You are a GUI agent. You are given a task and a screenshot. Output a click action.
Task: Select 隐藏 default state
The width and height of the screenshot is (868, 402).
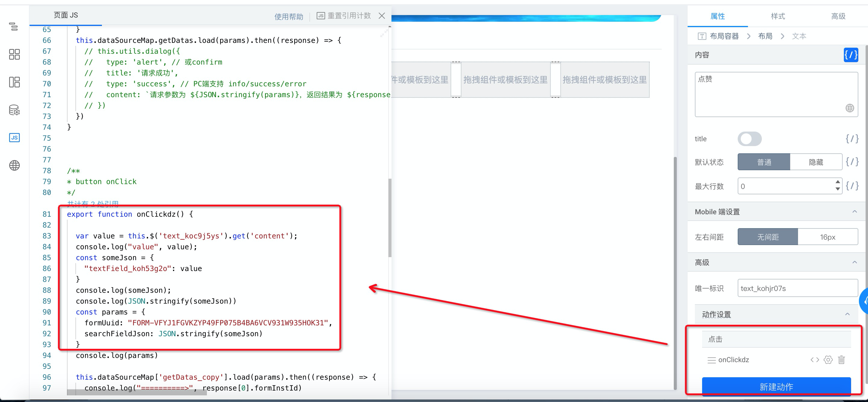coord(816,162)
